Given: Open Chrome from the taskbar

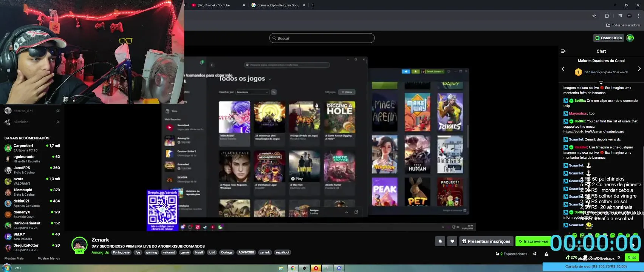Looking at the screenshot, I should [x=293, y=268].
